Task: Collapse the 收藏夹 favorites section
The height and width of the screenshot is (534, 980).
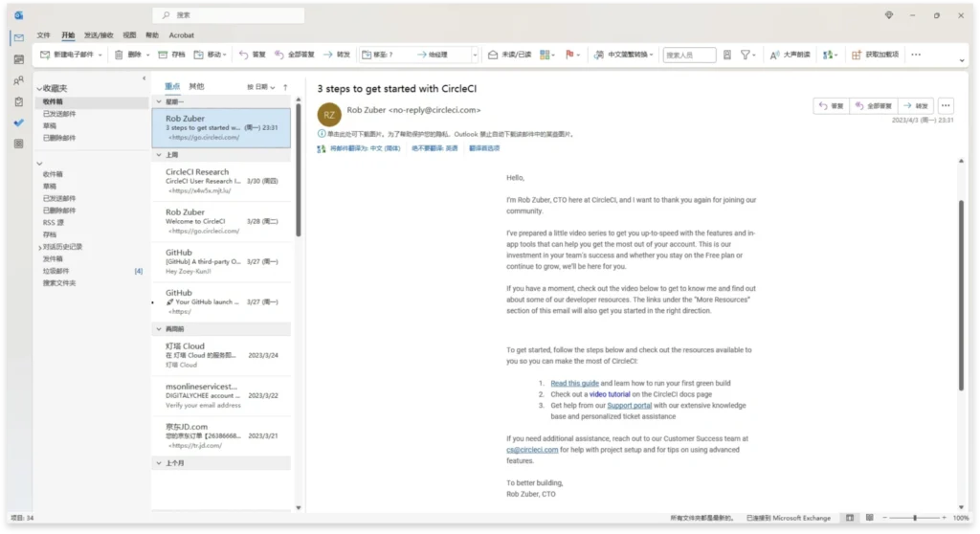Action: click(x=39, y=89)
